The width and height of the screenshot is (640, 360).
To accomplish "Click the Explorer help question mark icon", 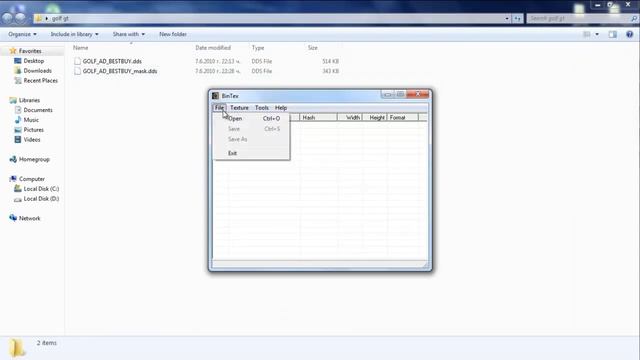I will (629, 34).
